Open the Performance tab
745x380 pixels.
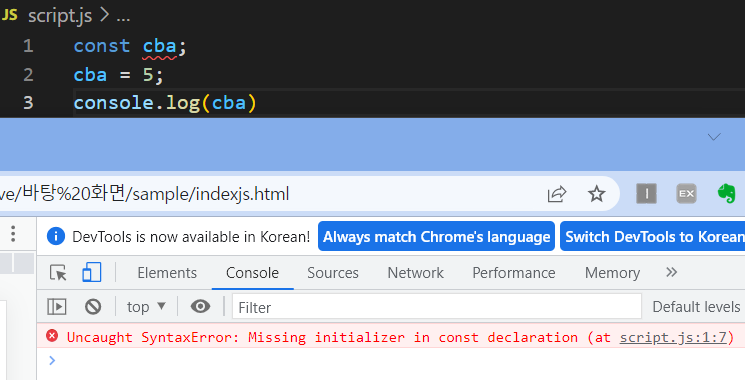click(514, 273)
